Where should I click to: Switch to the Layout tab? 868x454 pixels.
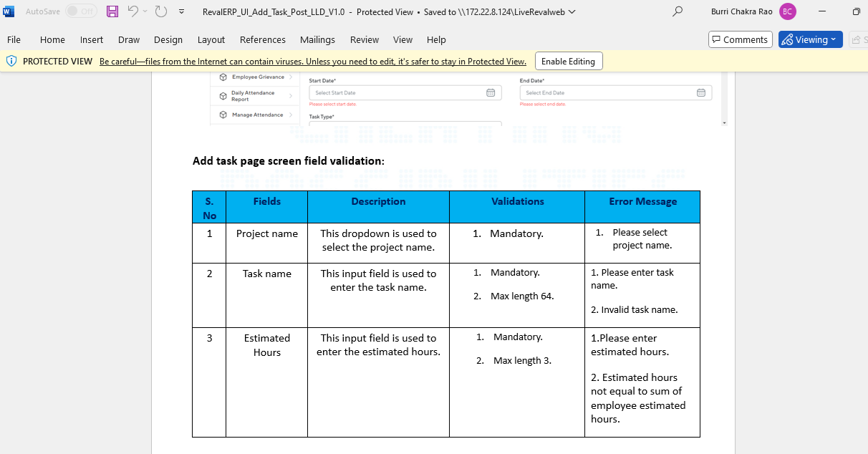coord(211,39)
